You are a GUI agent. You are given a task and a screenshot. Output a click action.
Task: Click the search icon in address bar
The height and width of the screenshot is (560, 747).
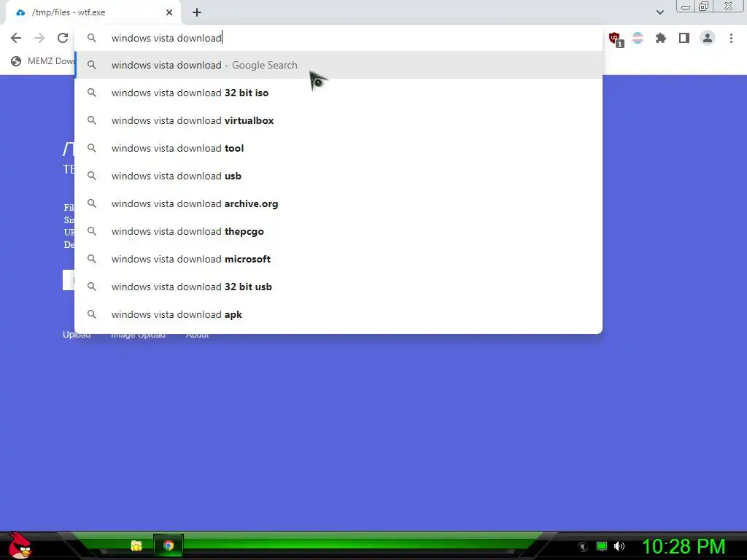[x=91, y=38]
